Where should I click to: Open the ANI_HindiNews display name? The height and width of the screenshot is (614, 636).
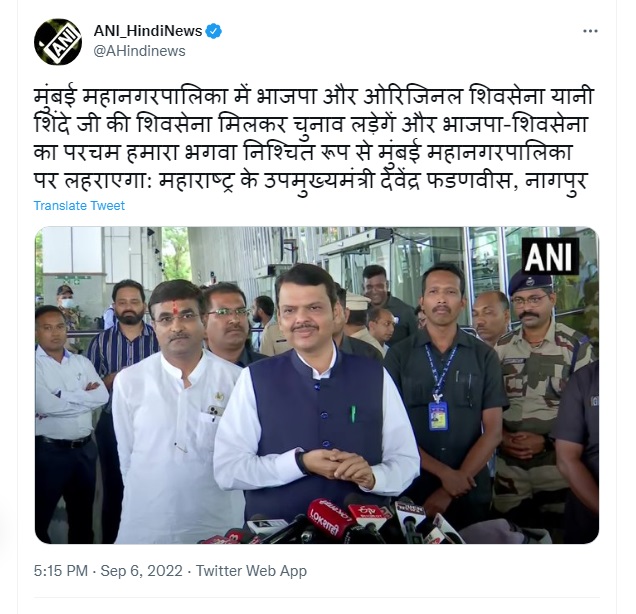(148, 31)
